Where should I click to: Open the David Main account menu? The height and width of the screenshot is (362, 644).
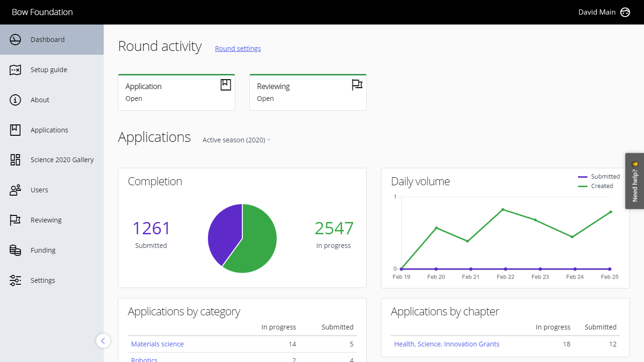(597, 12)
